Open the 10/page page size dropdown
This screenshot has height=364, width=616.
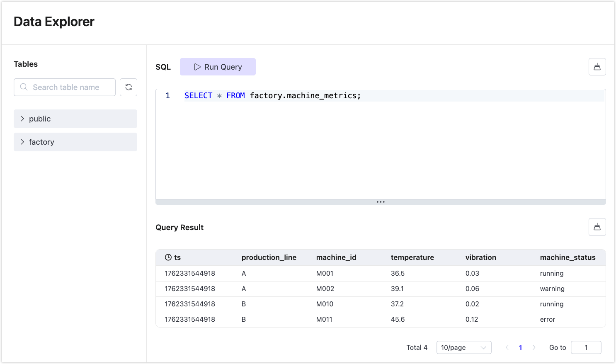[463, 347]
